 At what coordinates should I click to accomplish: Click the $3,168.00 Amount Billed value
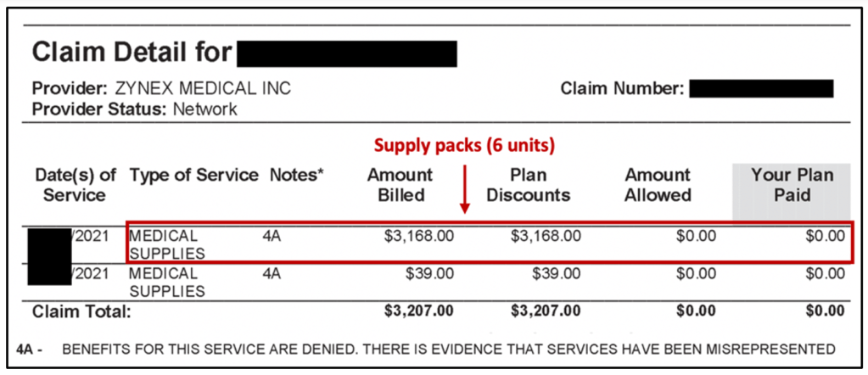[420, 235]
